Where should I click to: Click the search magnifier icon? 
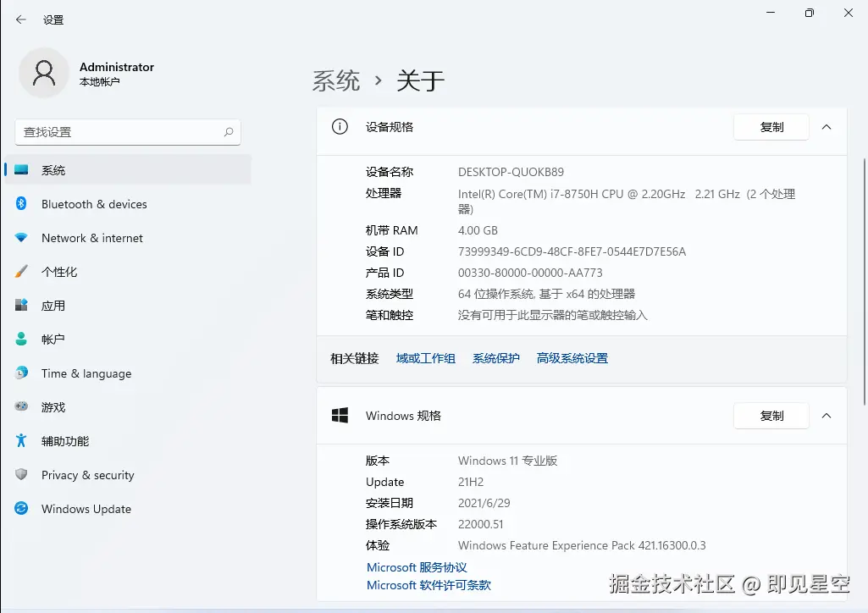[228, 132]
